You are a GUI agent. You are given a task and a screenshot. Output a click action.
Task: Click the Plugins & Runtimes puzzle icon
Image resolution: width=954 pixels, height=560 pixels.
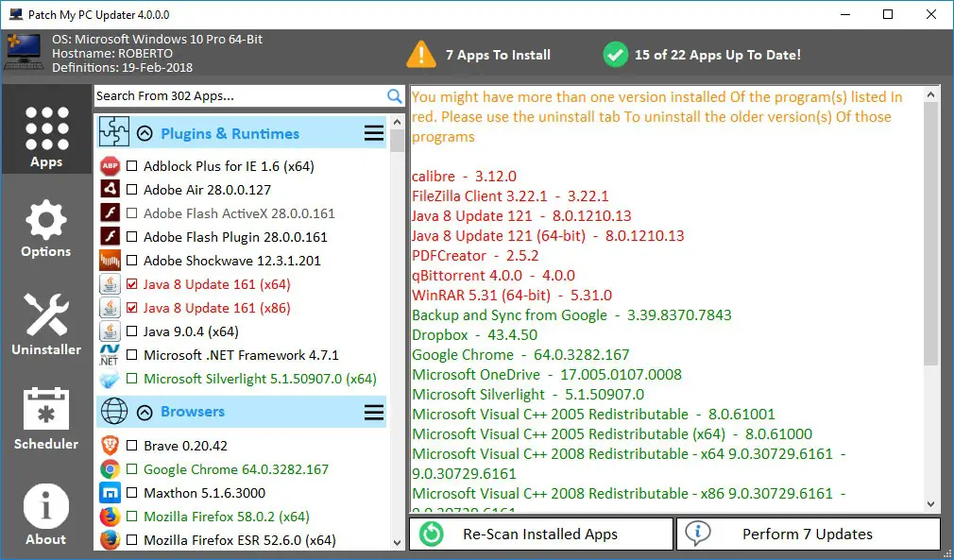[114, 132]
